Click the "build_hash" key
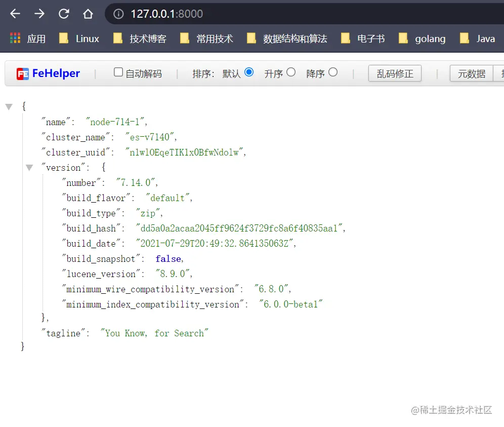The width and height of the screenshot is (504, 427). click(x=91, y=228)
